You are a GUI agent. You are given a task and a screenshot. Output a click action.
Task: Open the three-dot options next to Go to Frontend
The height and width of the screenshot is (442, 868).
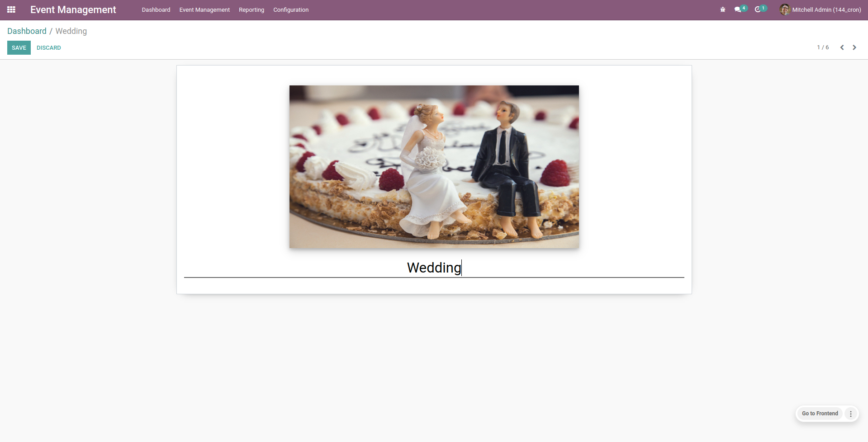tap(851, 414)
